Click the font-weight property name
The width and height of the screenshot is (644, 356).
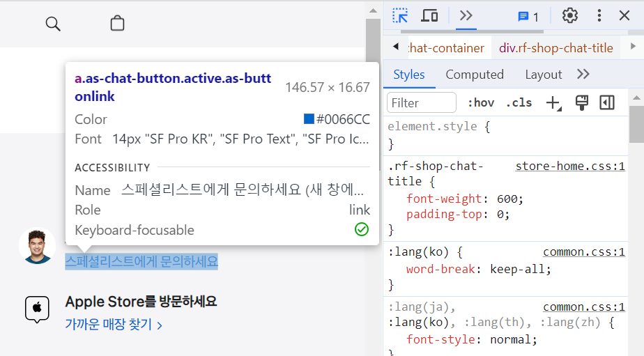444,199
